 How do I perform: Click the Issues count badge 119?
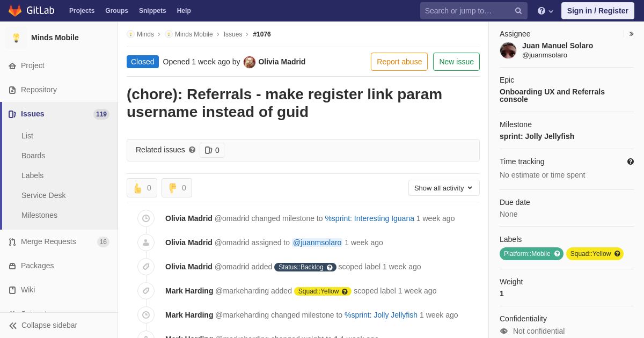(x=101, y=114)
